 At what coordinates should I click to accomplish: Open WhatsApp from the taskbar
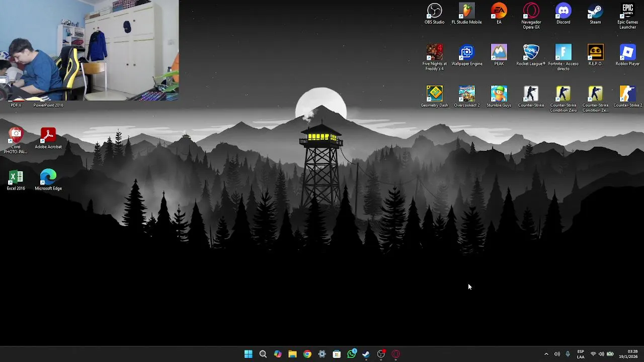click(352, 354)
